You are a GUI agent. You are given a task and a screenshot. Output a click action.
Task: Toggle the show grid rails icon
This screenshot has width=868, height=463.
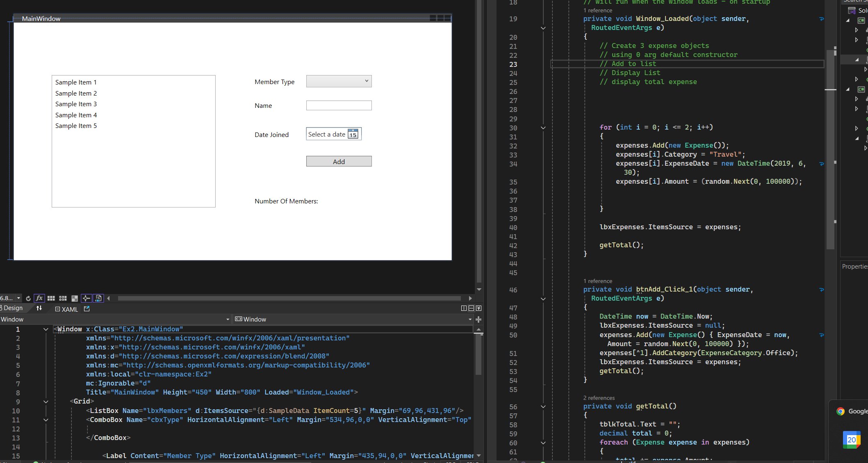pos(51,299)
